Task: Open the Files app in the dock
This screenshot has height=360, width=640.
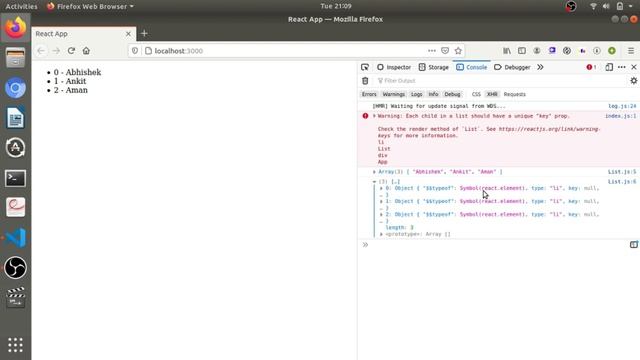Action: tap(16, 58)
